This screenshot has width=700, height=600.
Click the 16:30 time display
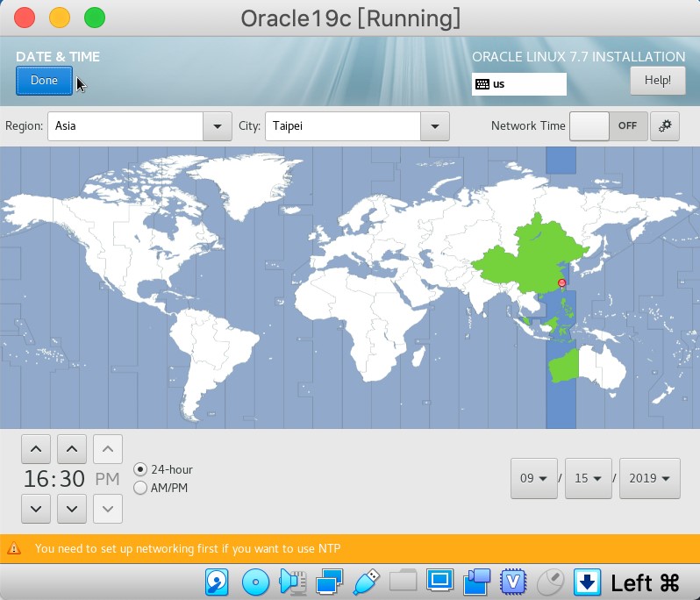[x=54, y=479]
